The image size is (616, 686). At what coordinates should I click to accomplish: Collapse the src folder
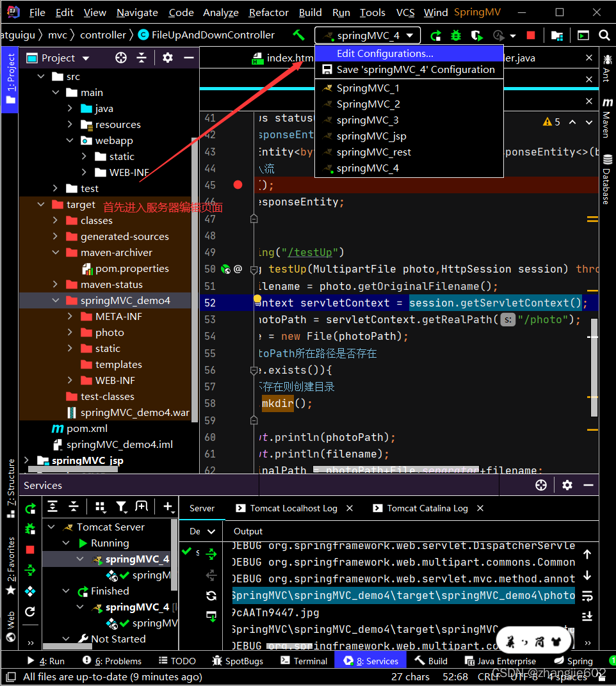41,77
